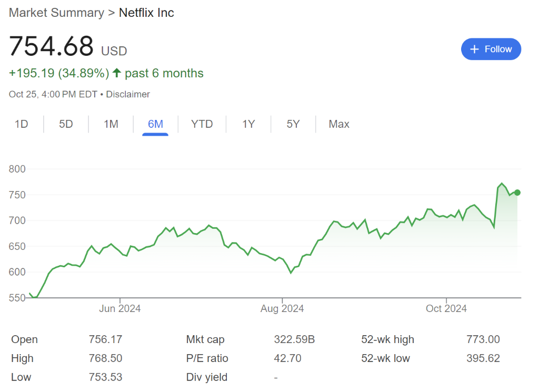Click the plus icon on Follow

474,49
